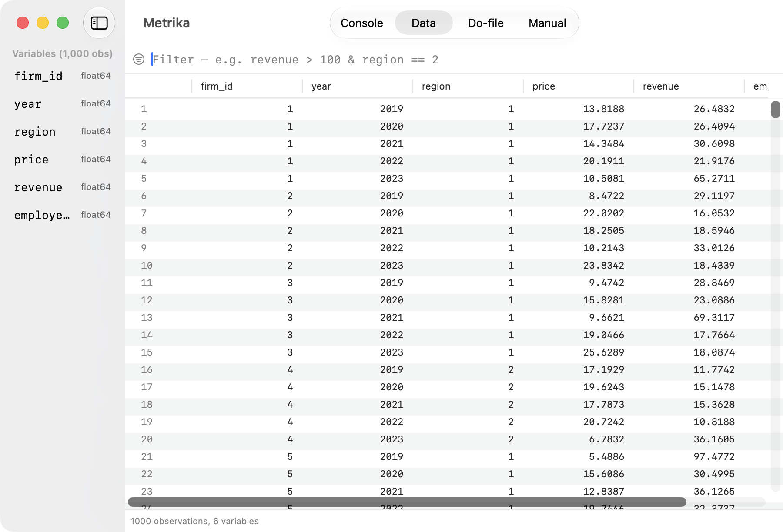Click price cell 15.6086

point(603,474)
